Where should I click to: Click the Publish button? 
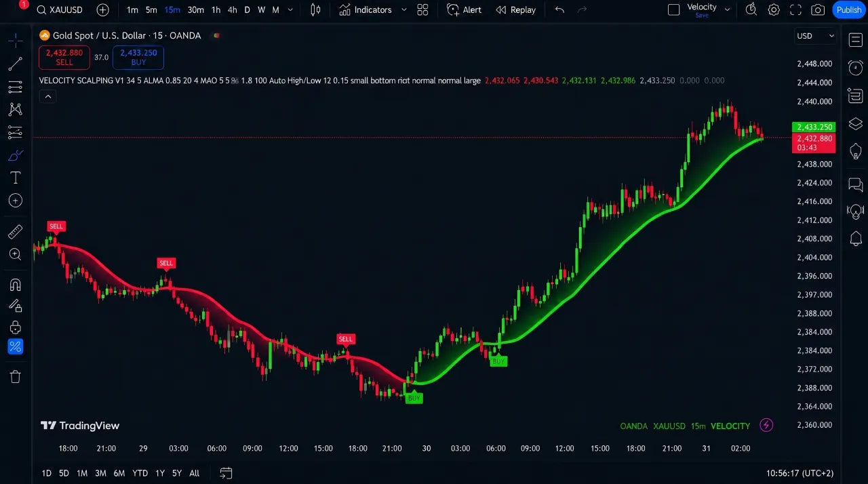849,10
